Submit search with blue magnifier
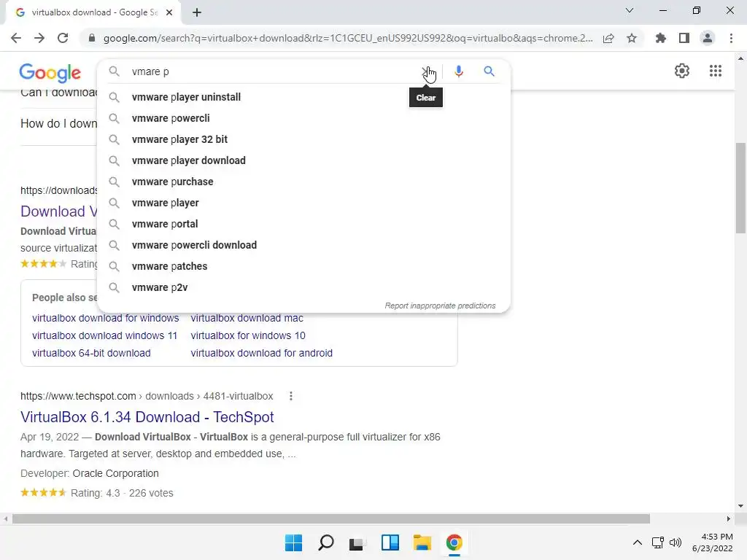This screenshot has height=560, width=747. coord(489,71)
